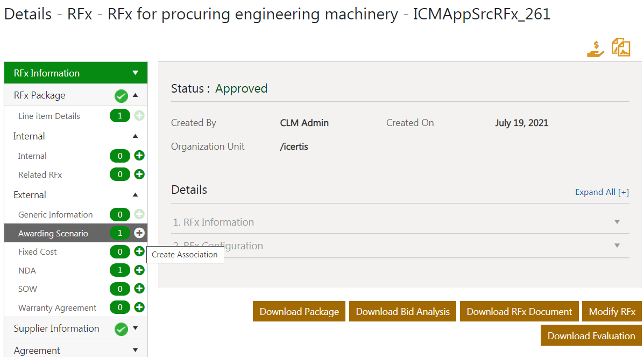Click the Download Package button
This screenshot has width=644, height=357.
coord(299,312)
